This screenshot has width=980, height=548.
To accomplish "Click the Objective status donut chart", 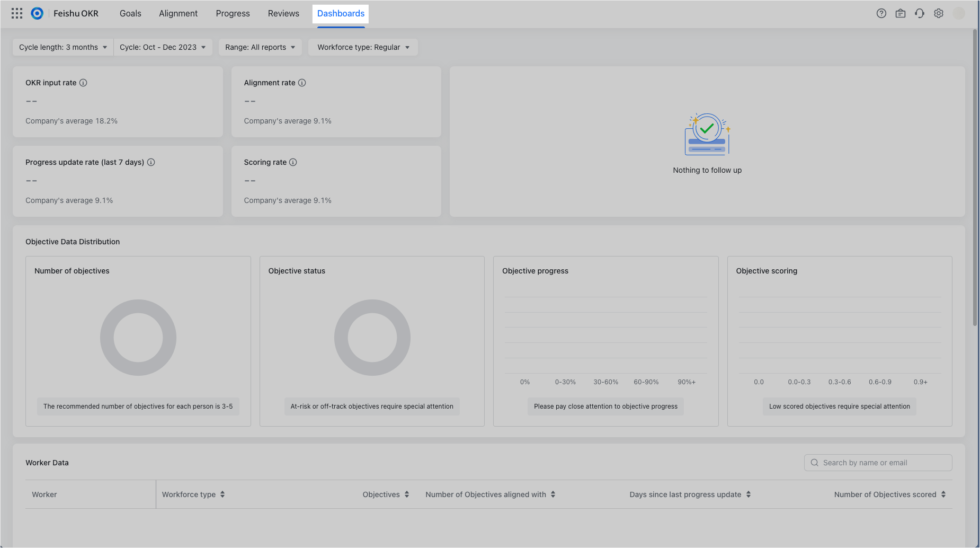I will click(372, 338).
